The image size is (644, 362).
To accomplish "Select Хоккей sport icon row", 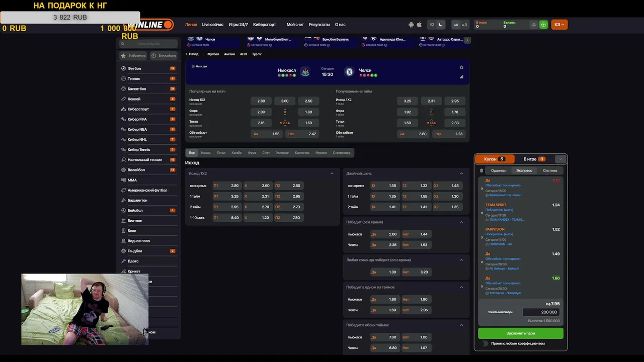I will coord(148,99).
